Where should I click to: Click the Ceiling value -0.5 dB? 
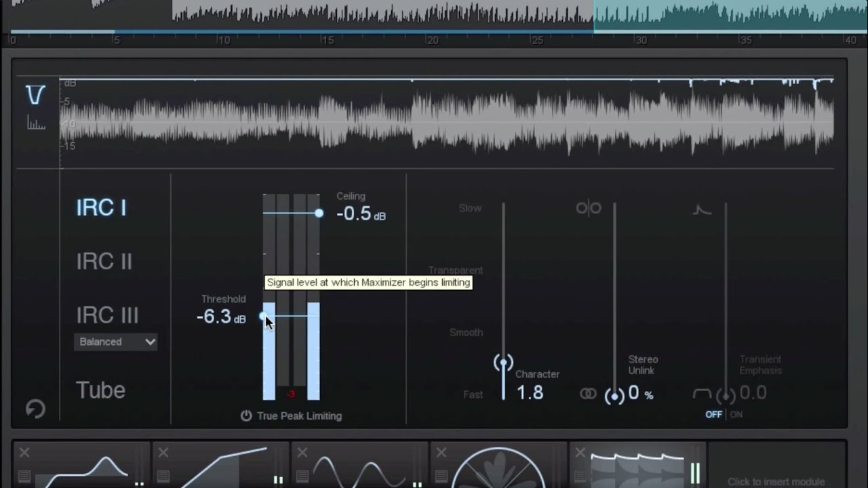(x=361, y=213)
